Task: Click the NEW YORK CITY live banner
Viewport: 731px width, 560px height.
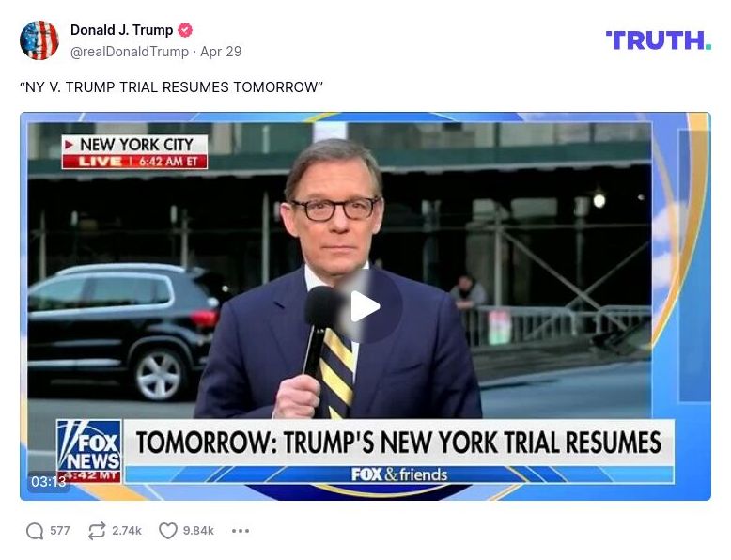Action: click(x=134, y=151)
